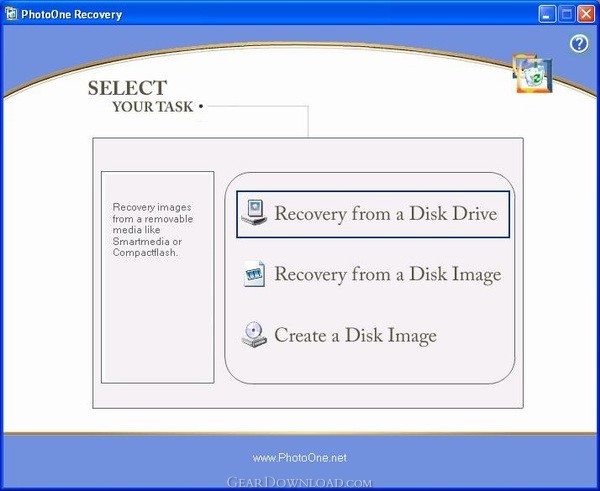Click the film strip file icon beside Disk Image recovery
Image resolution: width=600 pixels, height=491 pixels.
point(254,274)
